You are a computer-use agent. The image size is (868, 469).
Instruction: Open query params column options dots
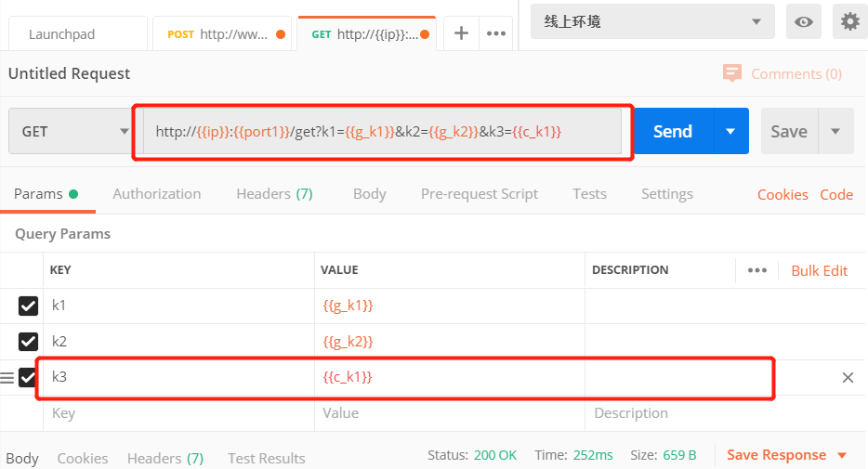(757, 270)
